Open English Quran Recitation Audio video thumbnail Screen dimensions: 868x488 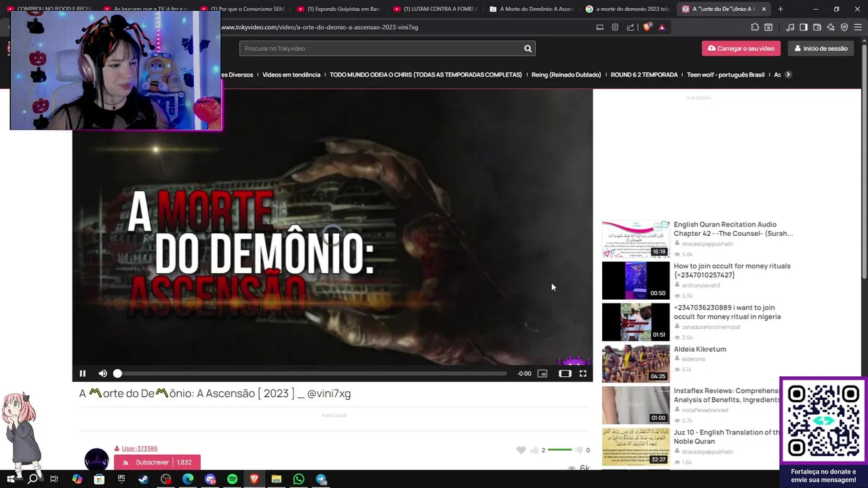(x=635, y=239)
